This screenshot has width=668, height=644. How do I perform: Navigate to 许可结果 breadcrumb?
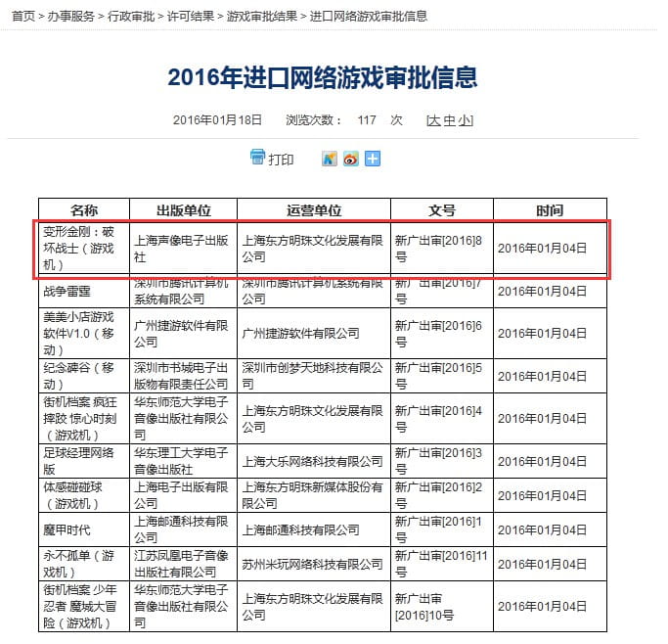click(191, 17)
